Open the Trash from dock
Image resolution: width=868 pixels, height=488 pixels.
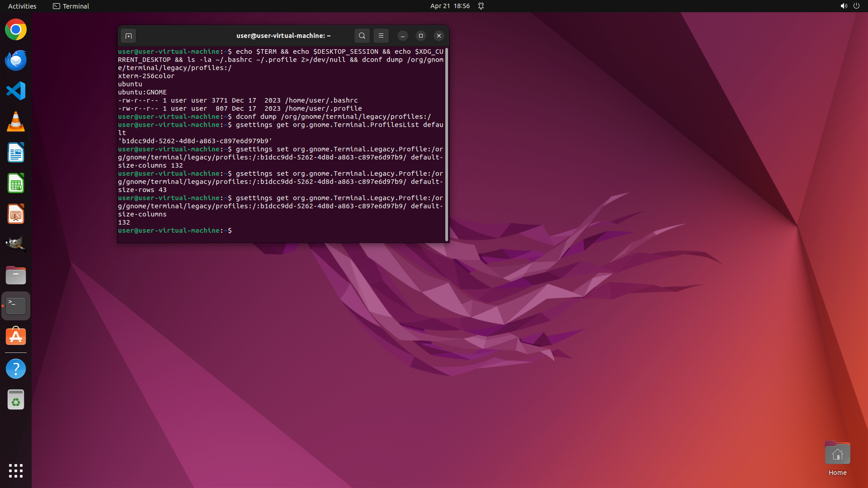(x=16, y=400)
